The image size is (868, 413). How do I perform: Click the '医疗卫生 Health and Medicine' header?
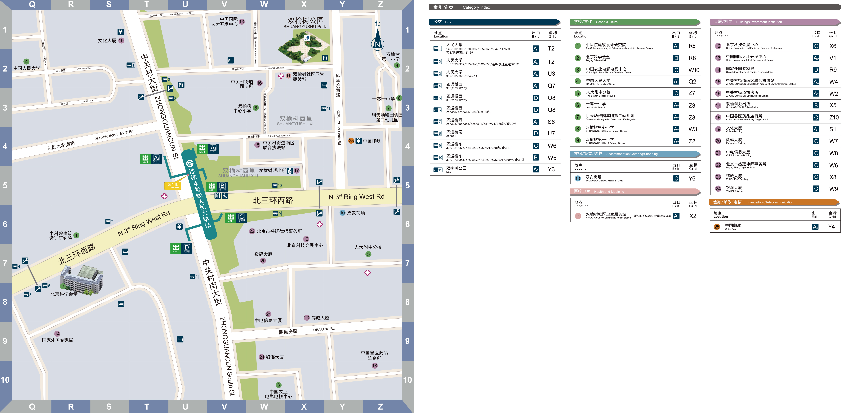[635, 192]
